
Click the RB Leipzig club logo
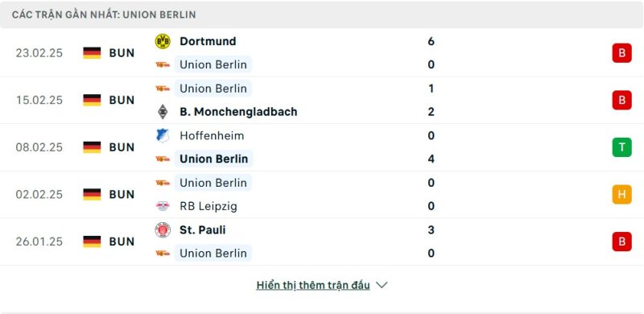pyautogui.click(x=163, y=206)
